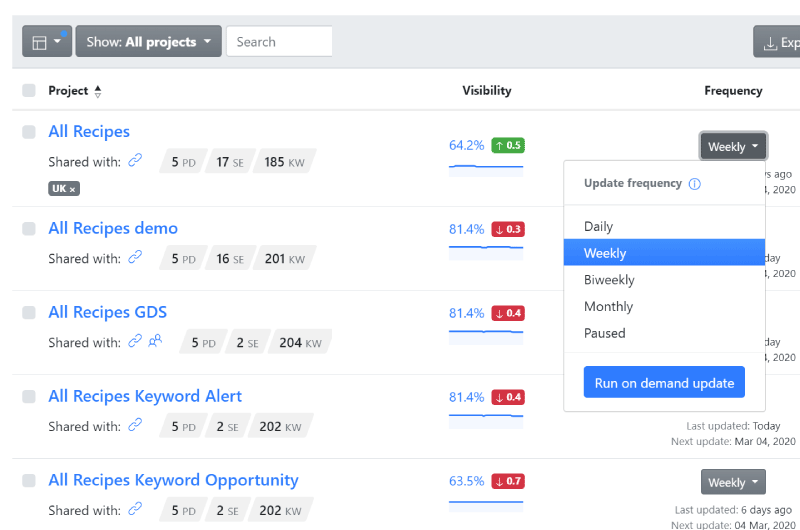Viewport: 800px width, 530px height.
Task: Click the 201 KW badge for All Recipes demo
Action: [285, 259]
